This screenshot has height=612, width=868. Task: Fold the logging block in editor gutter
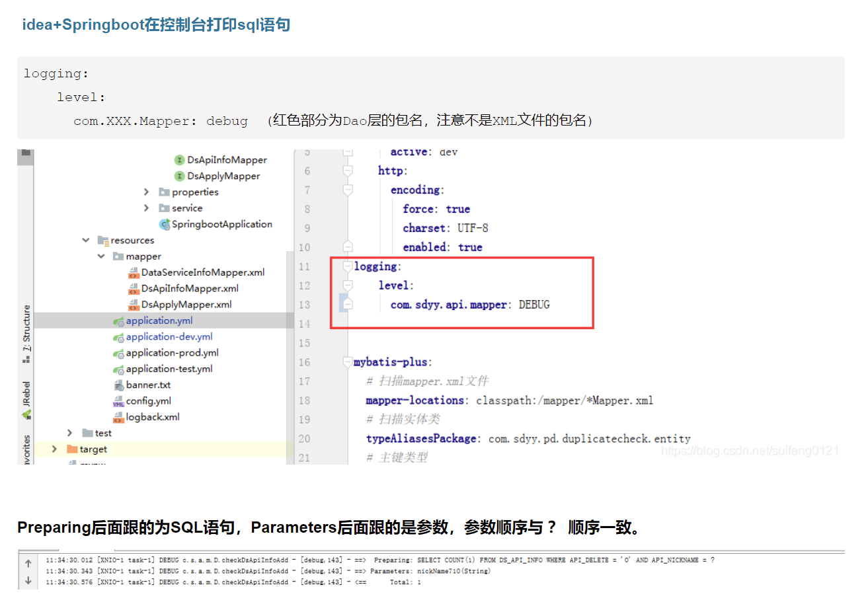pos(348,266)
